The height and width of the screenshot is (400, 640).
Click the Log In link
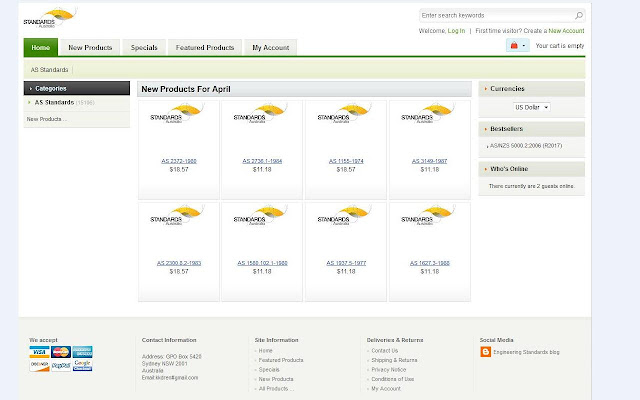456,31
